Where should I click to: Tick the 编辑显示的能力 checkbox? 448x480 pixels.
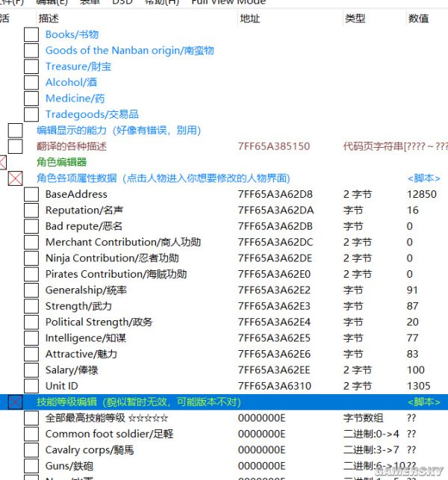click(x=16, y=131)
